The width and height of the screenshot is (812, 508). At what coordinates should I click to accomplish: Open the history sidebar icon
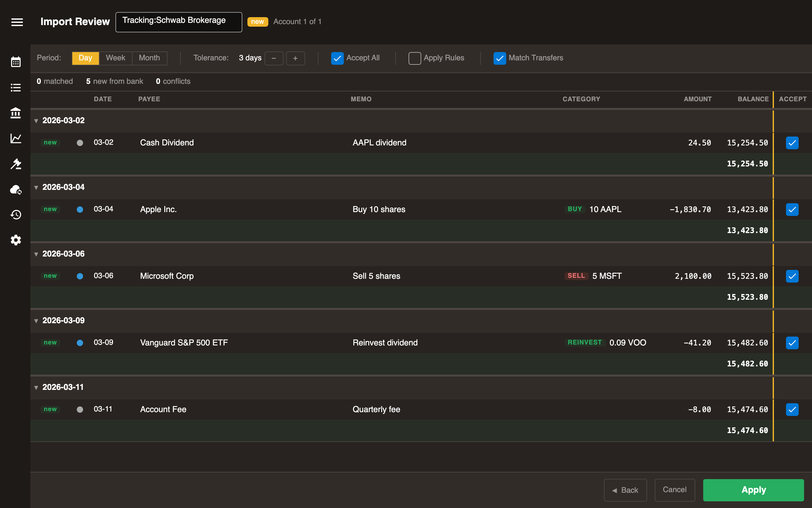click(x=16, y=215)
